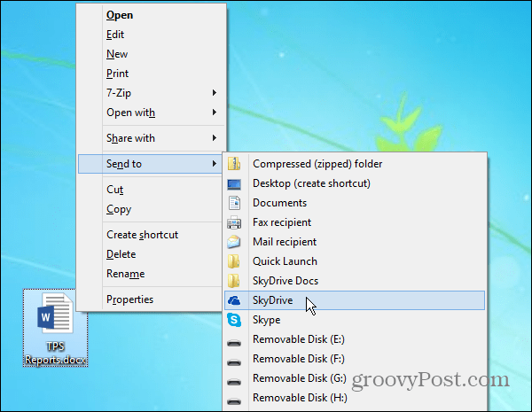The width and height of the screenshot is (532, 412).
Task: Click the Desktop shortcut monitor icon
Action: (234, 184)
